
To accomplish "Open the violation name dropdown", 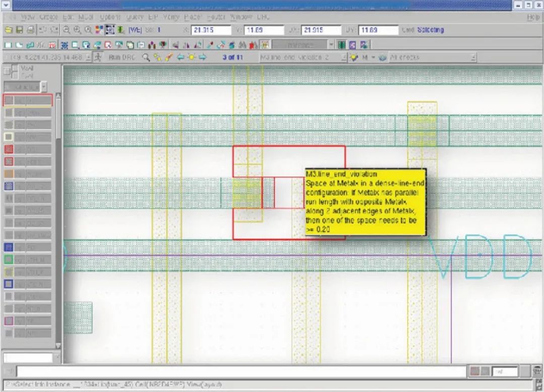I will [x=304, y=57].
